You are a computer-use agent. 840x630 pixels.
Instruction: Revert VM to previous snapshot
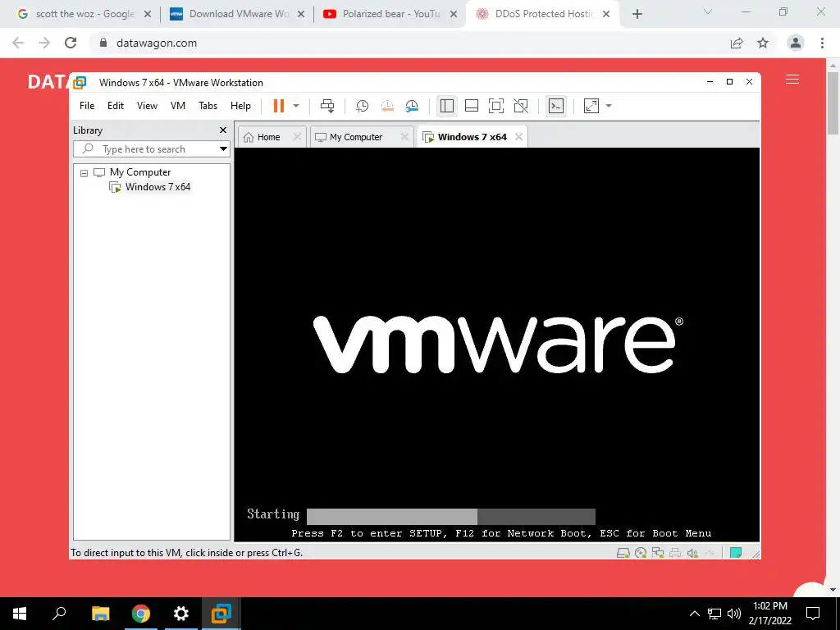(387, 106)
